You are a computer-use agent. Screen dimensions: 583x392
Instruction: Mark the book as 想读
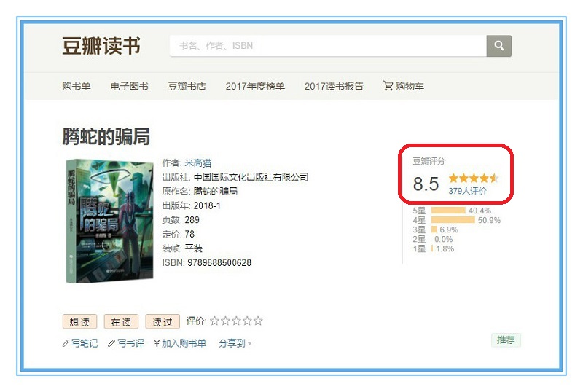coord(79,322)
